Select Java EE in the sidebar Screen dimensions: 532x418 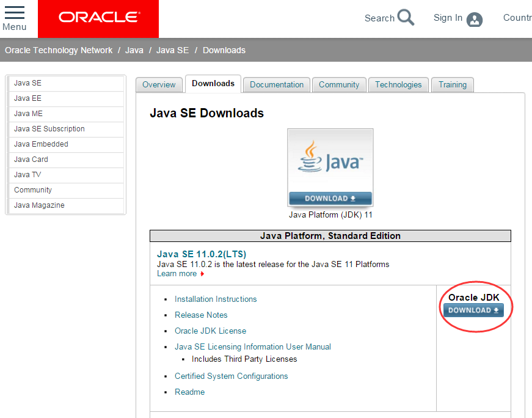pos(66,98)
